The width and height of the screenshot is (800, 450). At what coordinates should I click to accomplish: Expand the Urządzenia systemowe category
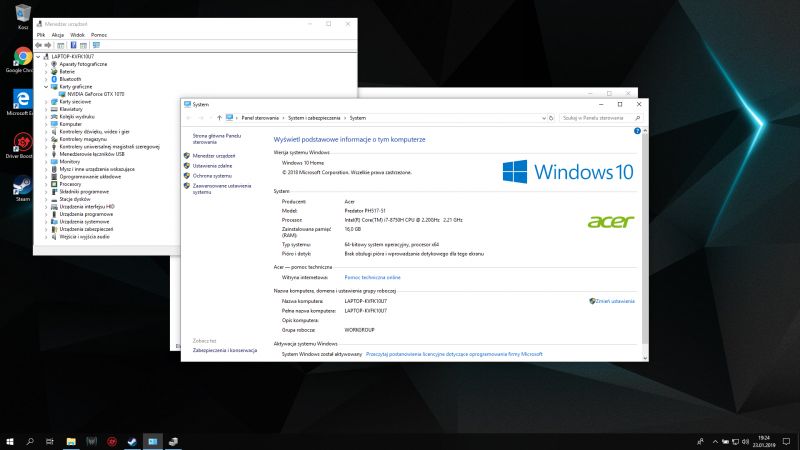[x=46, y=222]
